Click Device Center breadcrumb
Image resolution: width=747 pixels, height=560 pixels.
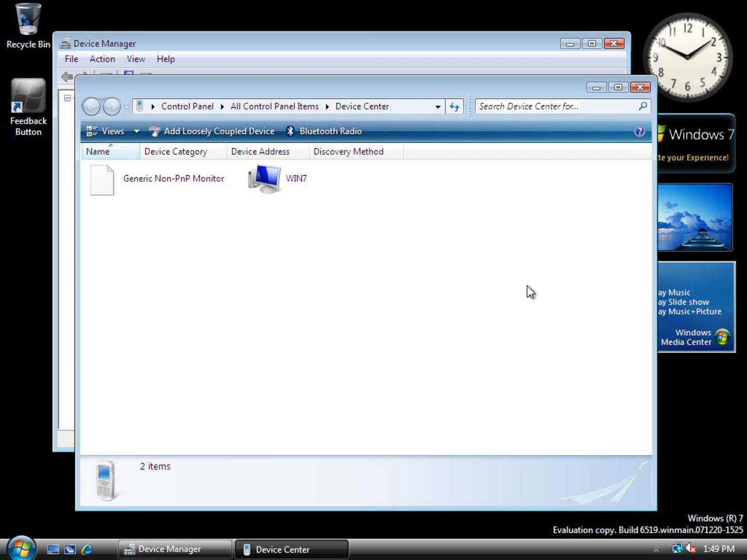[x=362, y=106]
